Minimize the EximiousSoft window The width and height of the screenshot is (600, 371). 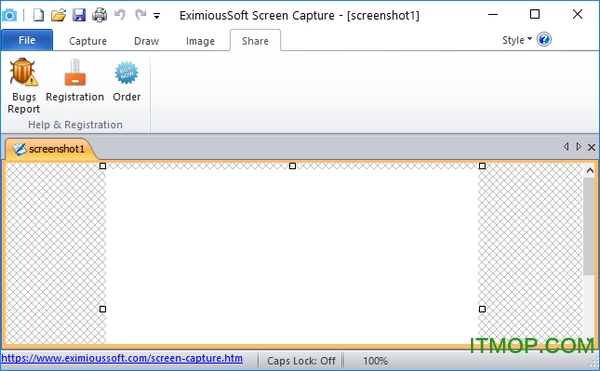(493, 15)
